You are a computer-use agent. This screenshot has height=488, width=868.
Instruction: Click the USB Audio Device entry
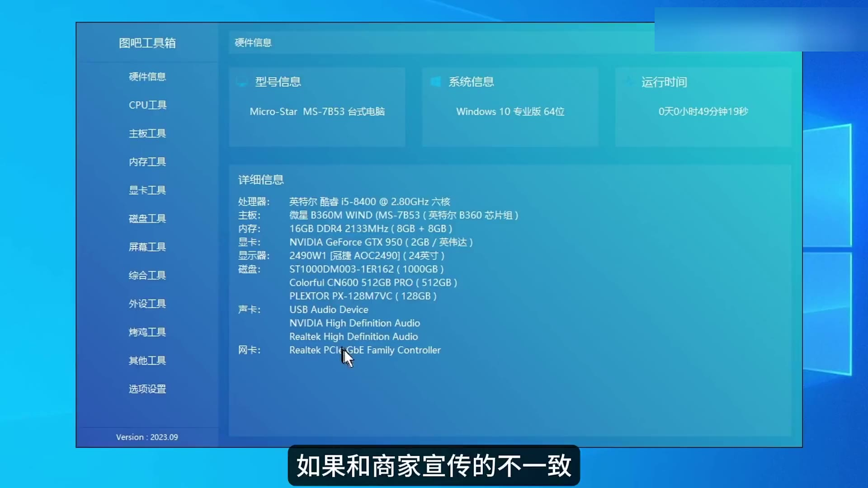point(329,310)
